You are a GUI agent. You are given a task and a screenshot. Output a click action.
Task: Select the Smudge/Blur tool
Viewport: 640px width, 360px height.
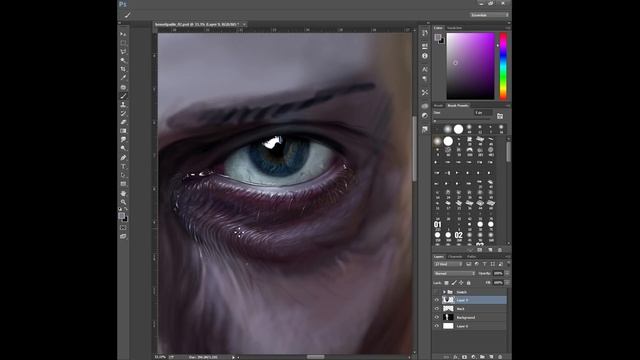click(123, 140)
